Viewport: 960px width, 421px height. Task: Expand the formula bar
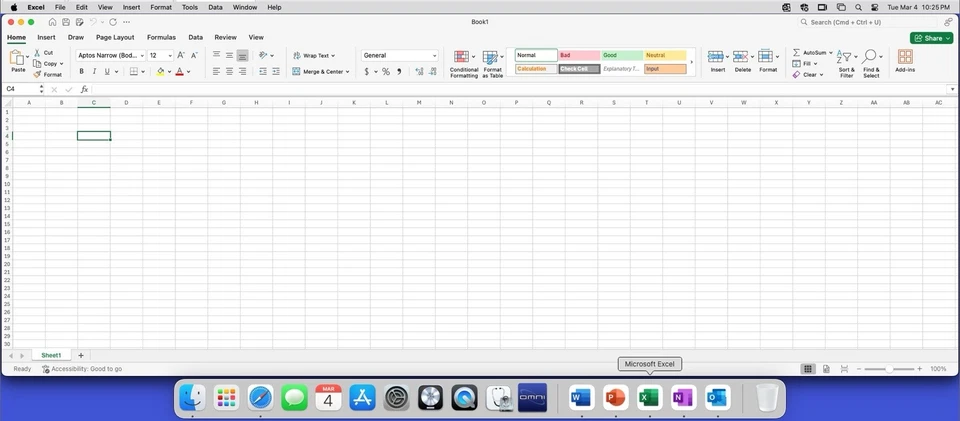click(953, 89)
